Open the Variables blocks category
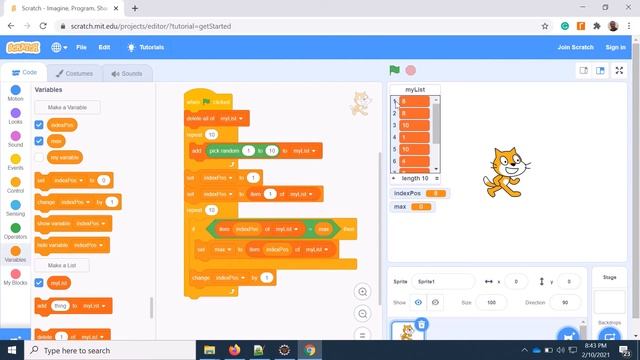The height and width of the screenshot is (360, 640). click(16, 254)
